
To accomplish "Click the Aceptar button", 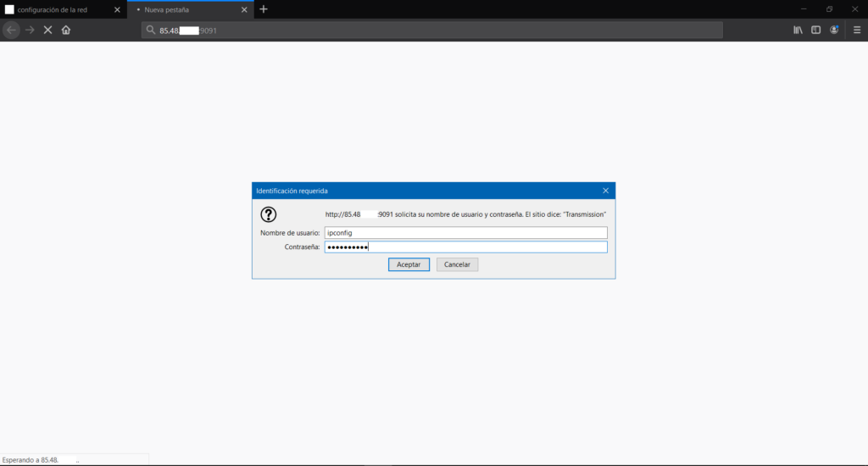I will pyautogui.click(x=409, y=264).
